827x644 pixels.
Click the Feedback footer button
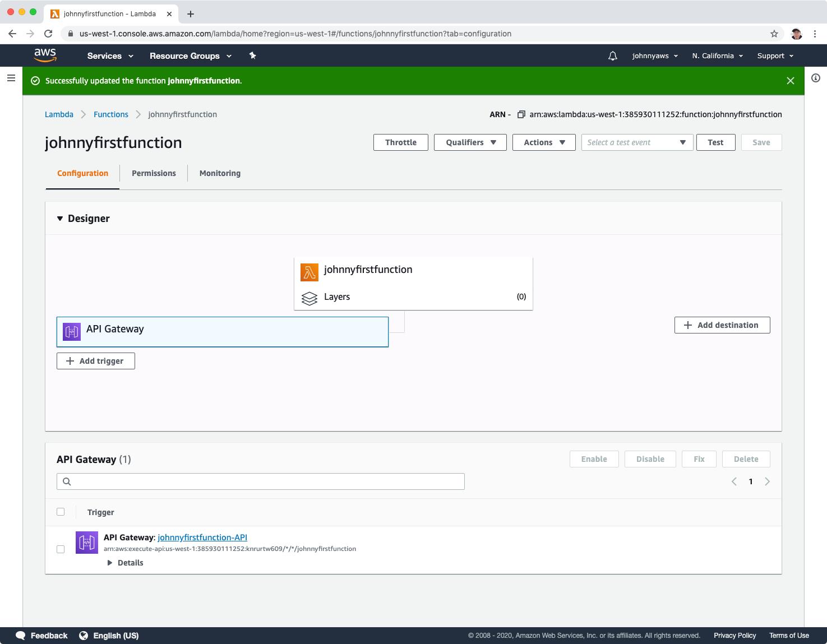point(41,636)
